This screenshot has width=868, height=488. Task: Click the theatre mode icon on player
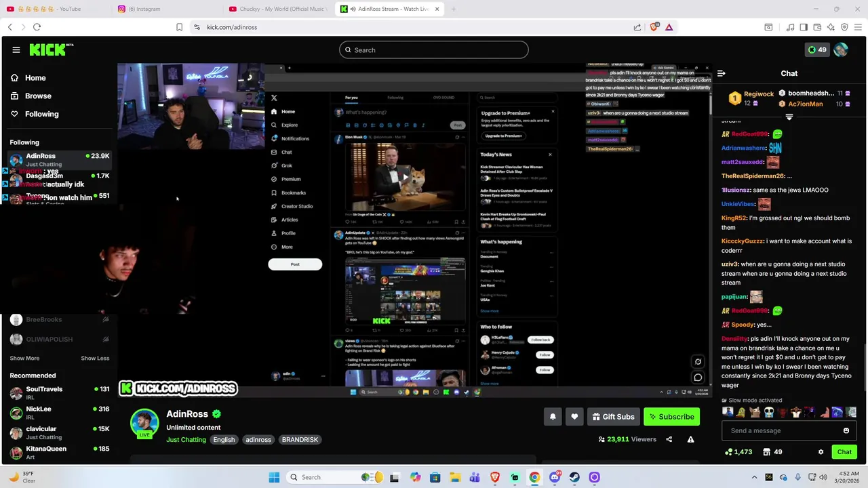tap(698, 361)
